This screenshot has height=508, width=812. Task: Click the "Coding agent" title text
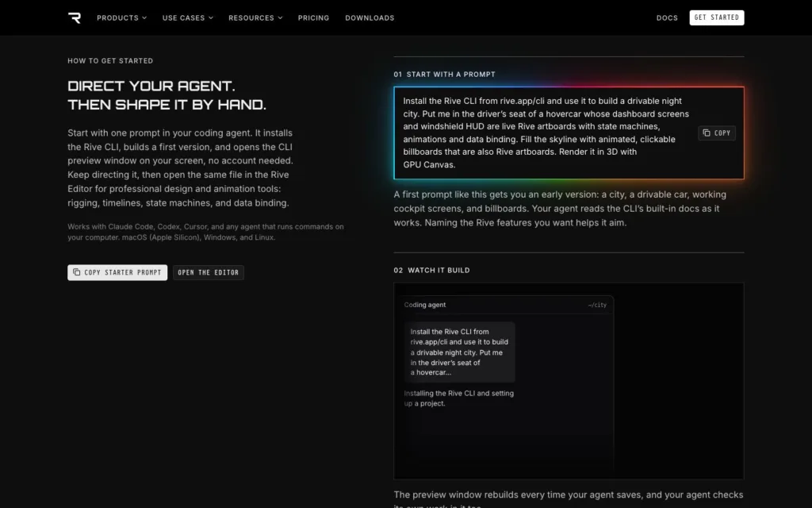(425, 305)
